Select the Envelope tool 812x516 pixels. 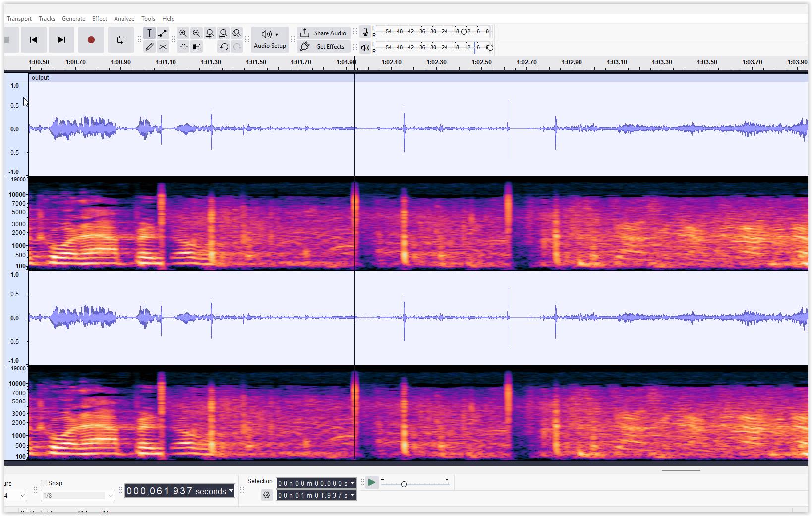[163, 33]
